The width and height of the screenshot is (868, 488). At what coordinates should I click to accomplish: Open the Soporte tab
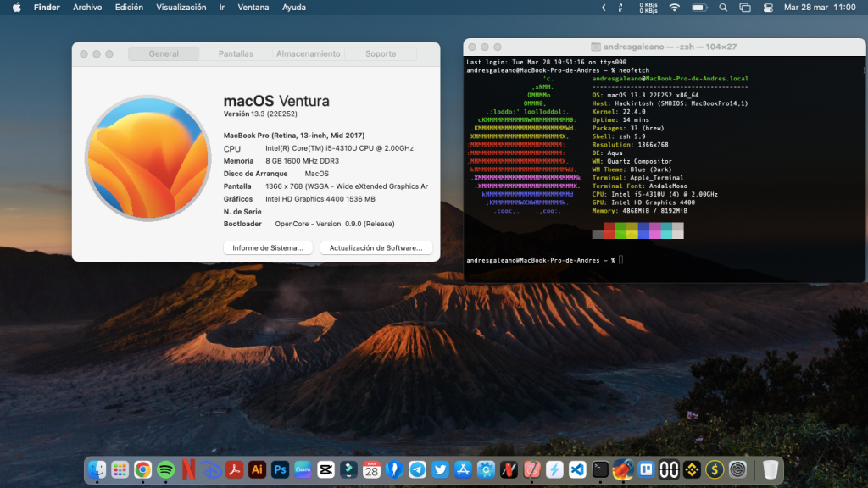tap(381, 53)
